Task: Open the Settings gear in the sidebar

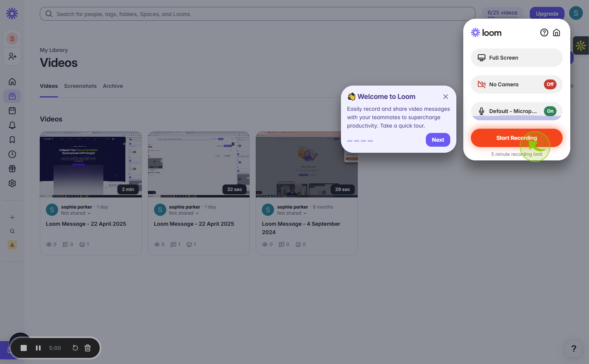Action: (12, 183)
